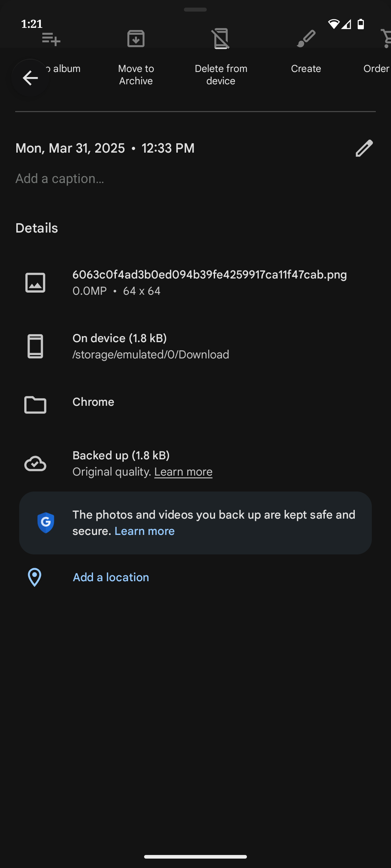
Task: Tap the On device storage path entry
Action: 151,346
